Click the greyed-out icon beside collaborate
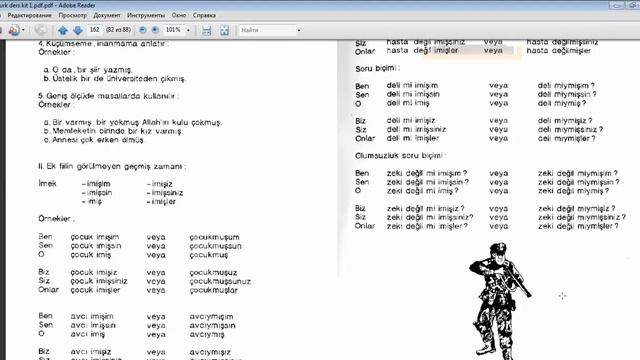The width and height of the screenshot is (640, 360). click(x=40, y=30)
